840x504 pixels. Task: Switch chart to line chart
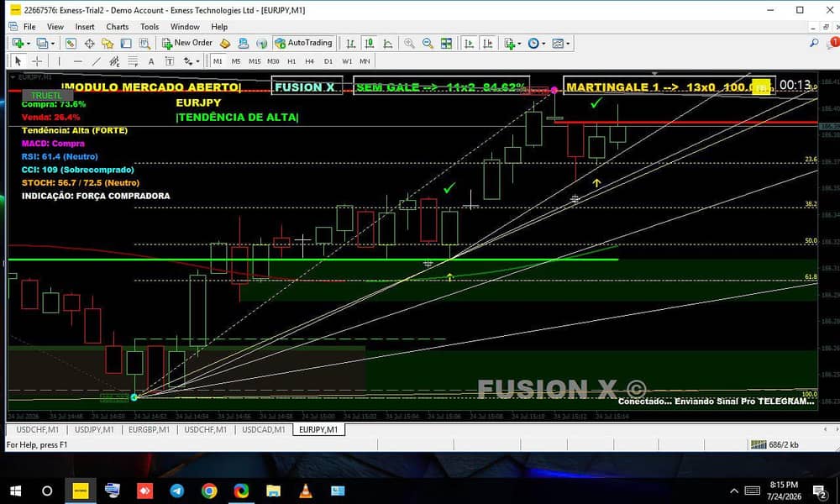(388, 44)
